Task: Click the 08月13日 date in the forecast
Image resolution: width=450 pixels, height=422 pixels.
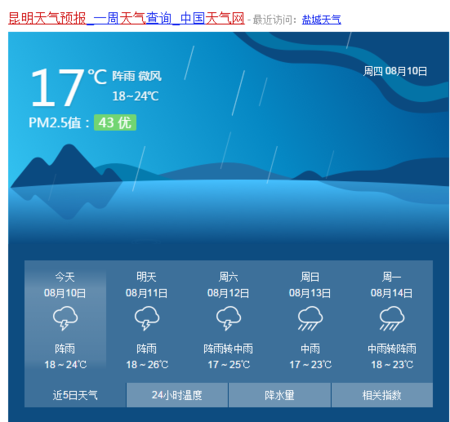Action: pos(310,293)
